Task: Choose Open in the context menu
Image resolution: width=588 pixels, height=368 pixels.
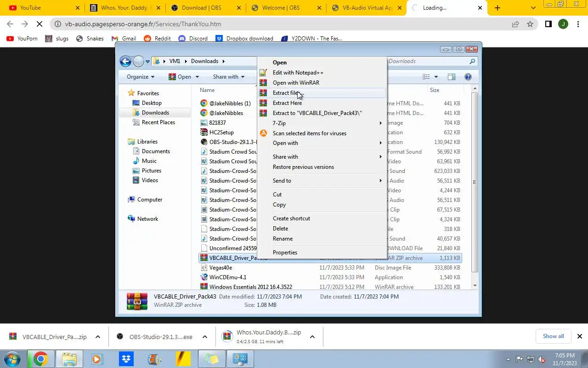Action: 322,63
